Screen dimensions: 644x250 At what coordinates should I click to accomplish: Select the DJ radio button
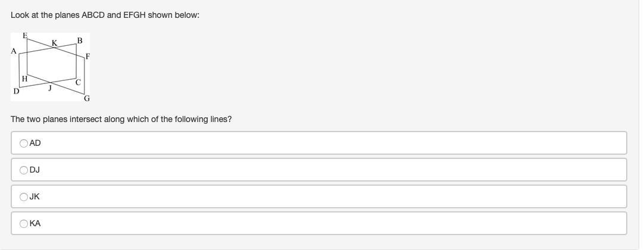(x=24, y=170)
